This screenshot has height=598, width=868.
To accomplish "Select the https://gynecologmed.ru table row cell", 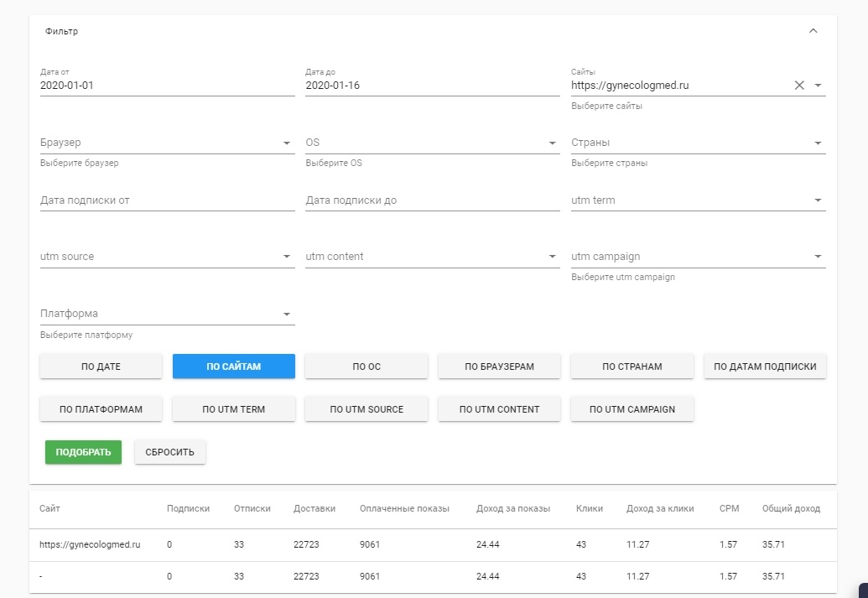I will (x=90, y=544).
